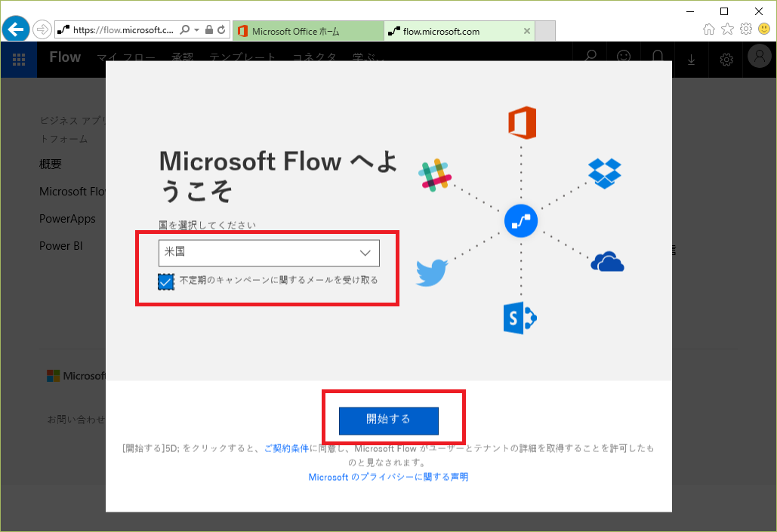Click the padlock security icon
This screenshot has width=777, height=532.
coord(209,29)
